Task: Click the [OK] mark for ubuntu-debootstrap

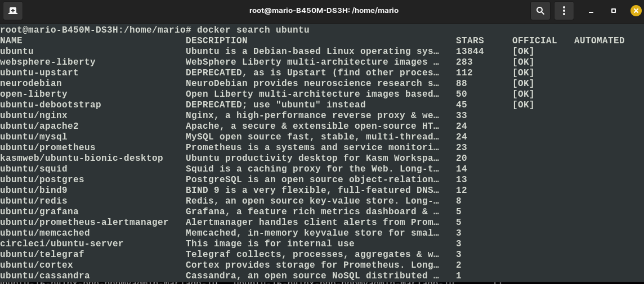Action: point(524,105)
